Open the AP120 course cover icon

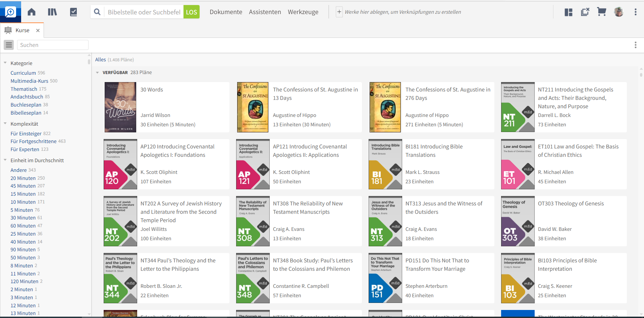point(120,164)
